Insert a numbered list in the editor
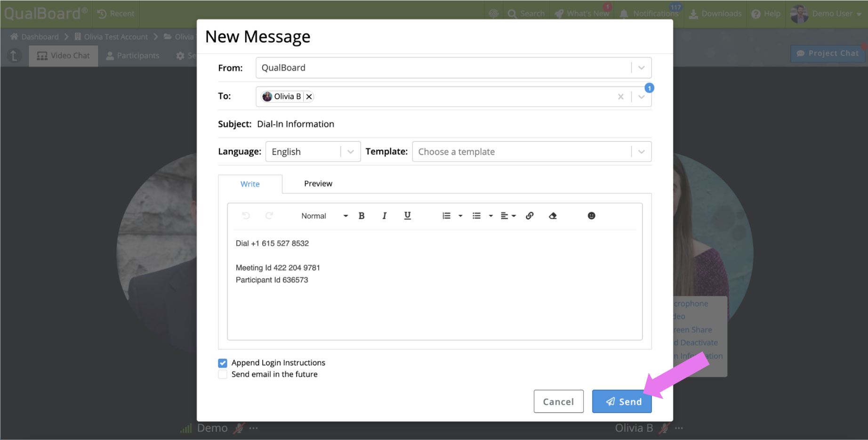Viewport: 868px width, 440px height. coord(446,216)
